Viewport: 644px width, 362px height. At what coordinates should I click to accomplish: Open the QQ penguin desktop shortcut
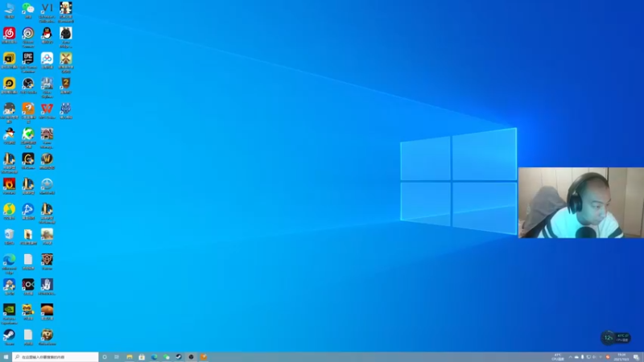tap(47, 35)
